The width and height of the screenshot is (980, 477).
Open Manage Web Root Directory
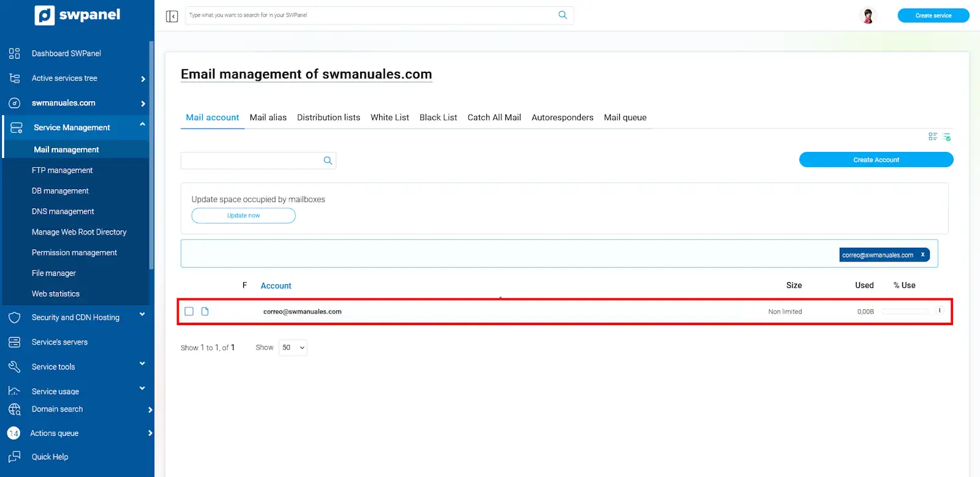[x=79, y=232]
